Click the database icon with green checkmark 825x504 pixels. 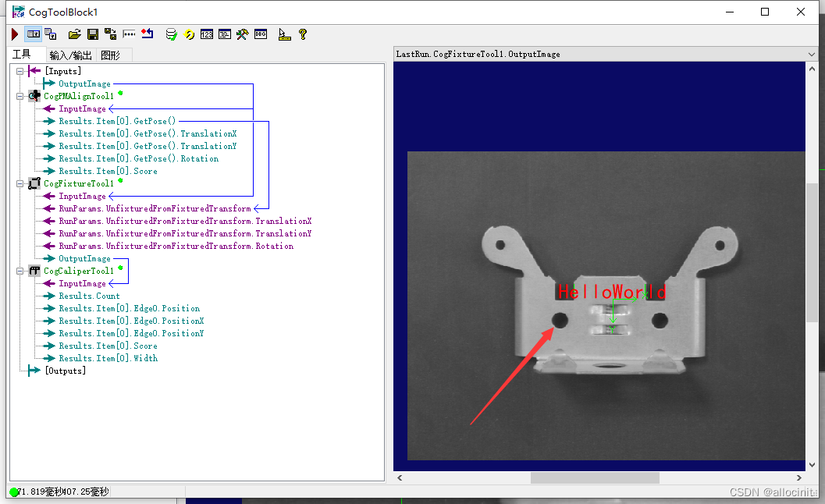point(171,35)
